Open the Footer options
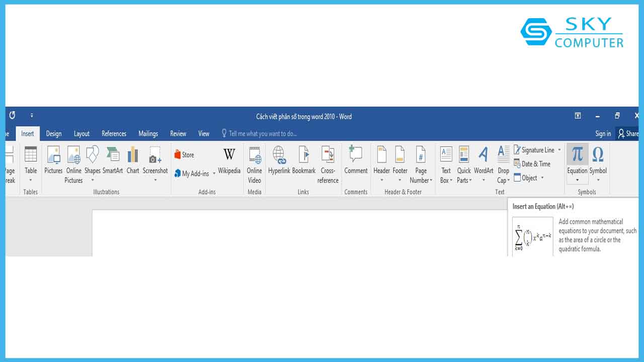 [400, 165]
